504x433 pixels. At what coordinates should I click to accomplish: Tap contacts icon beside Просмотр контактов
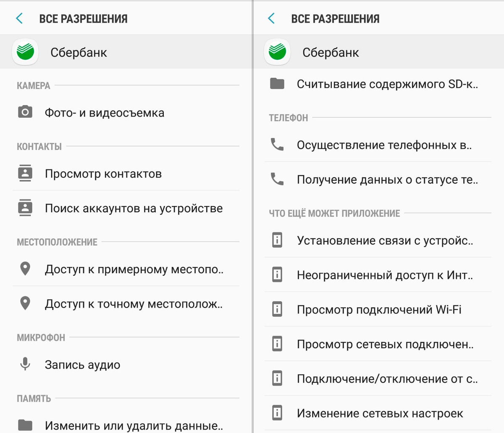tap(25, 173)
